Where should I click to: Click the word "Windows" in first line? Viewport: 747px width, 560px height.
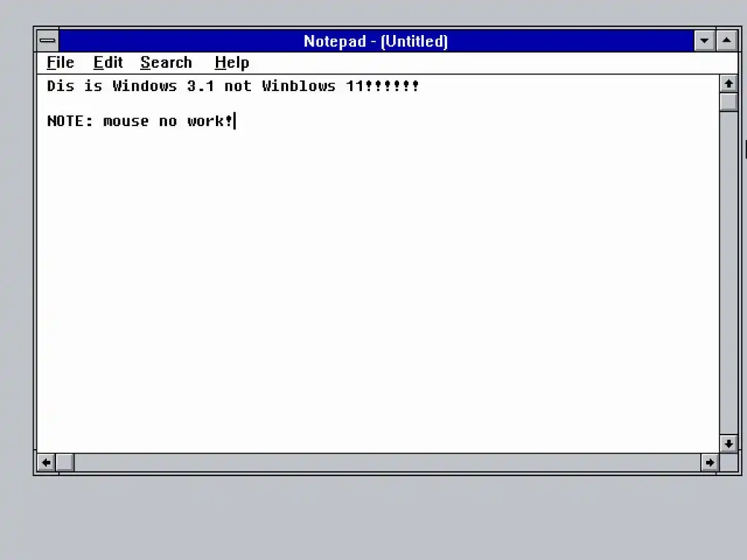coord(145,86)
